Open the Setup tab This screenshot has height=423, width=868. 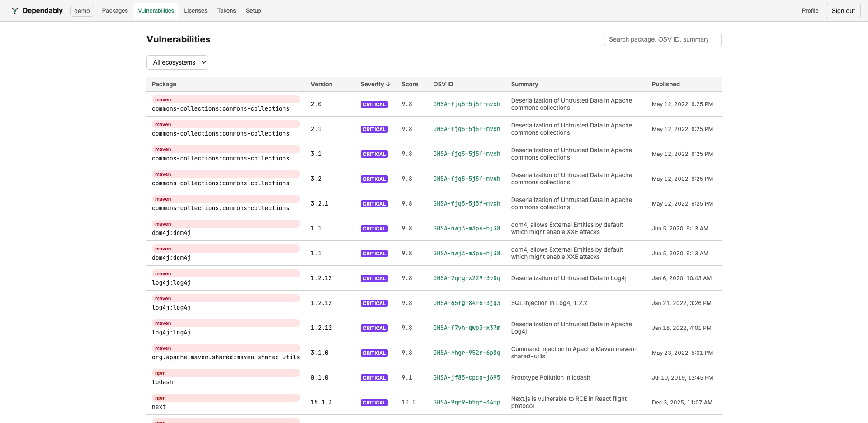(x=254, y=11)
